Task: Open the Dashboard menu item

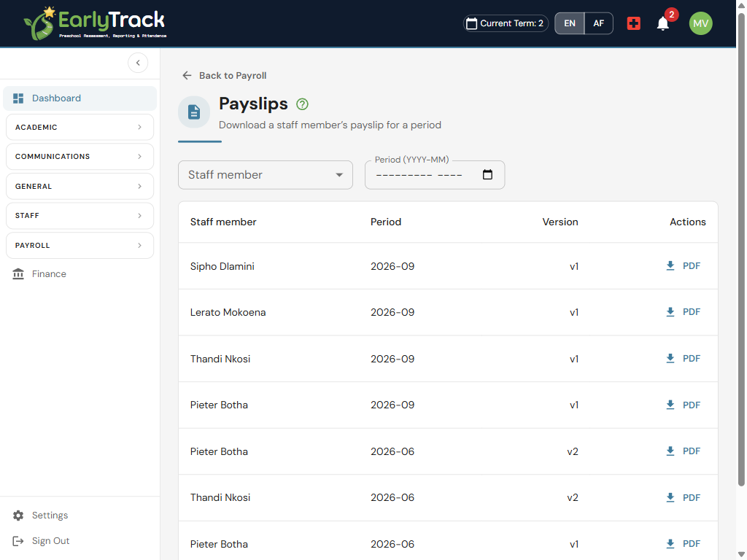Action: [x=80, y=98]
